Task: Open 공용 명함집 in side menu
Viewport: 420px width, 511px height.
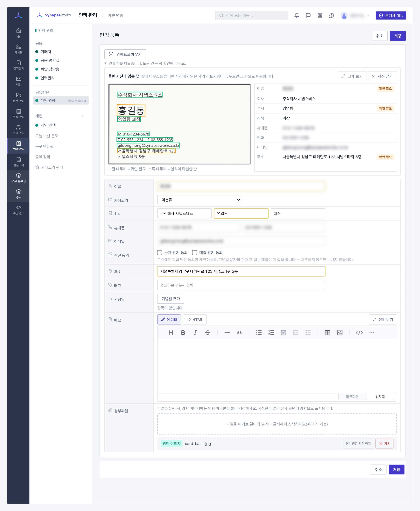Action: 50,60
